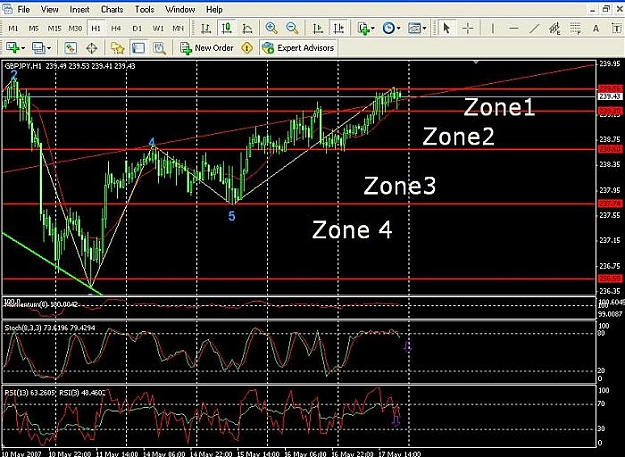
Task: Click the GBPJPY,H1 chart title text
Action: pos(23,66)
